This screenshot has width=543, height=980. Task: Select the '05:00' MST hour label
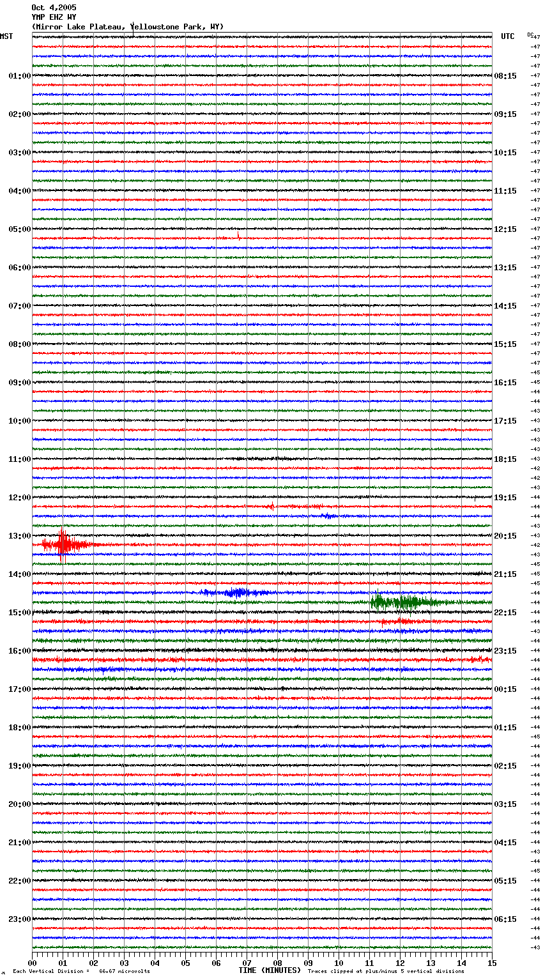[x=20, y=229]
